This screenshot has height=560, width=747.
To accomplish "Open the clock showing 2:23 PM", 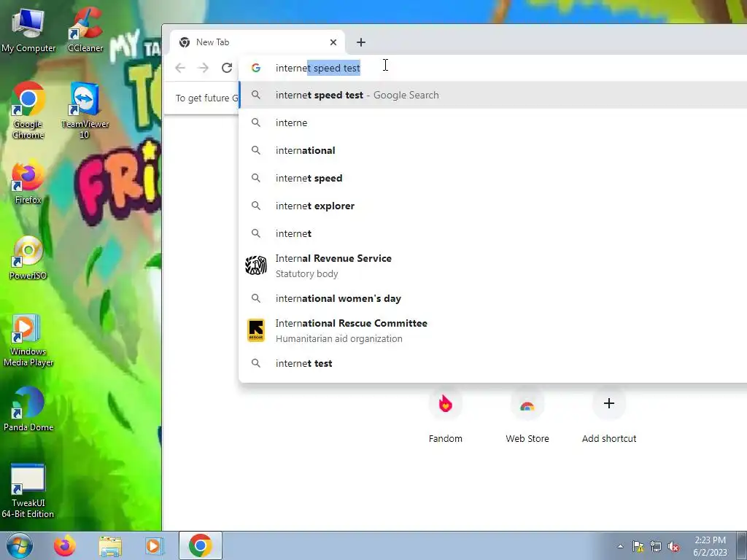I will pos(711,546).
